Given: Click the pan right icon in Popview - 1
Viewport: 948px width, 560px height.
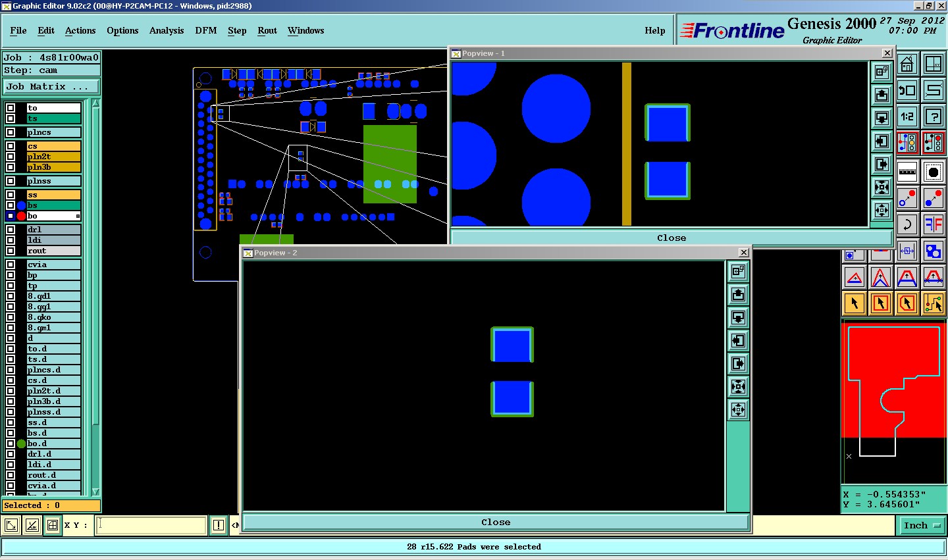Looking at the screenshot, I should pyautogui.click(x=882, y=164).
